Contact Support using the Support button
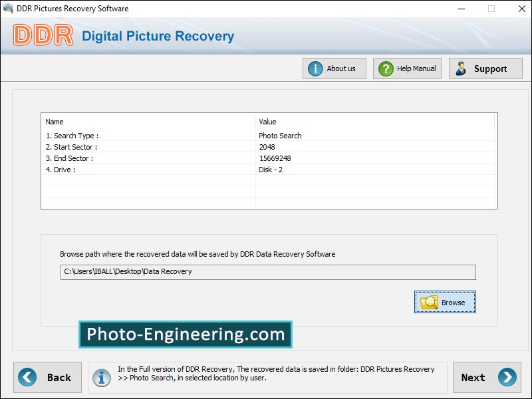The image size is (532, 399). (x=485, y=68)
